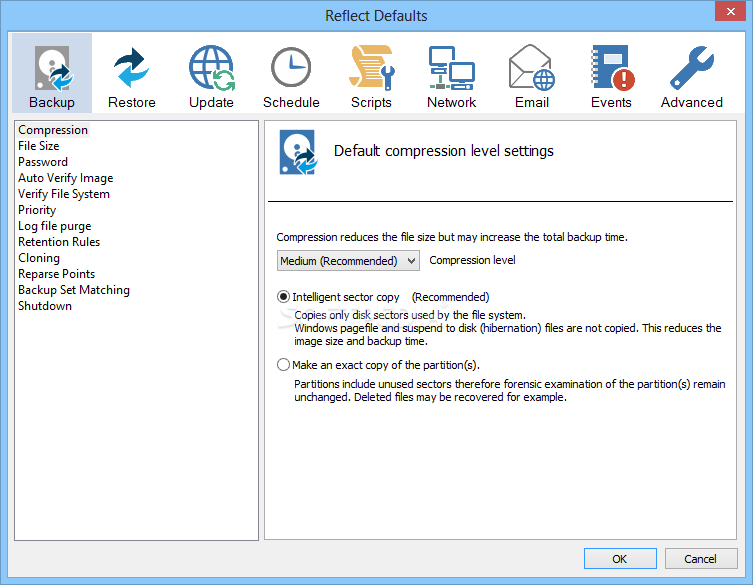Viewport: 753px width, 585px height.
Task: Open the Update globe icon
Action: point(211,68)
